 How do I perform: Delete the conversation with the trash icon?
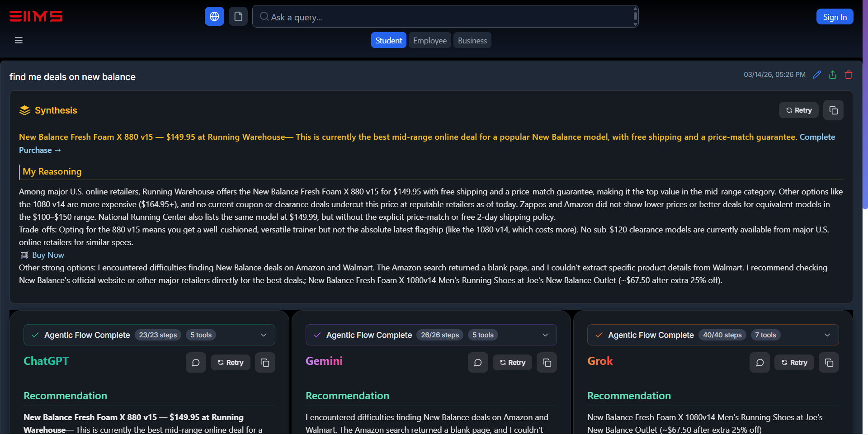tap(849, 75)
